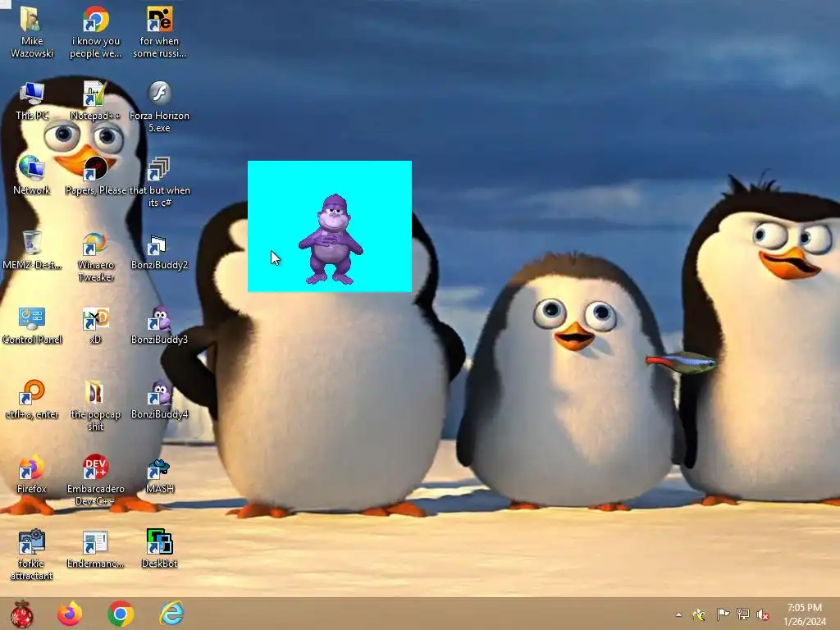Select the Notepad++ desktop shortcut
Viewport: 840px width, 630px height.
(95, 101)
